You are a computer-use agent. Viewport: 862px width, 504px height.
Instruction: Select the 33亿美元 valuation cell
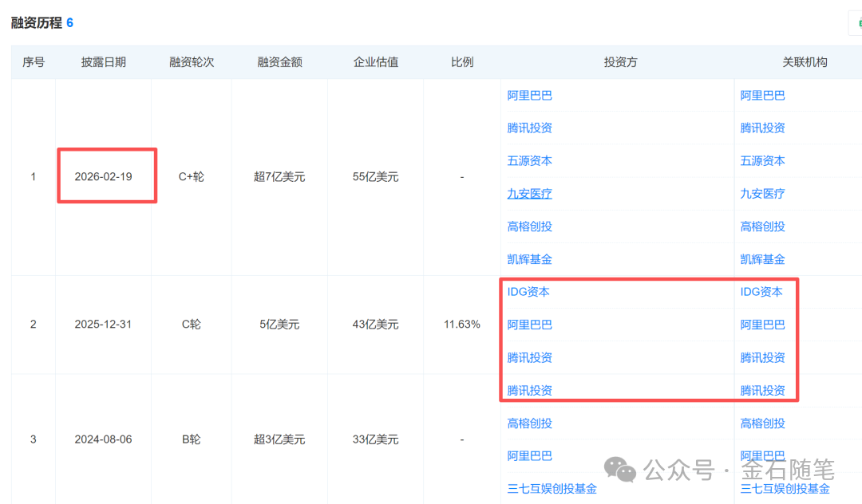375,439
